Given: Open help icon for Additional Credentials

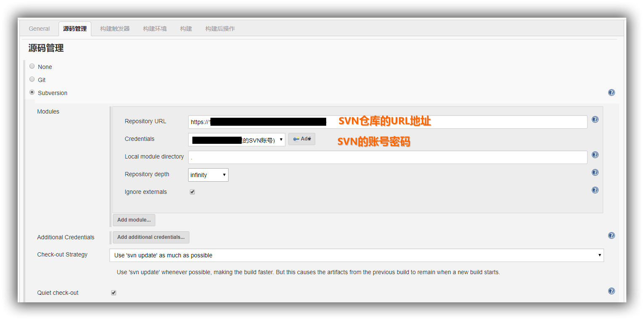Looking at the screenshot, I should (611, 235).
